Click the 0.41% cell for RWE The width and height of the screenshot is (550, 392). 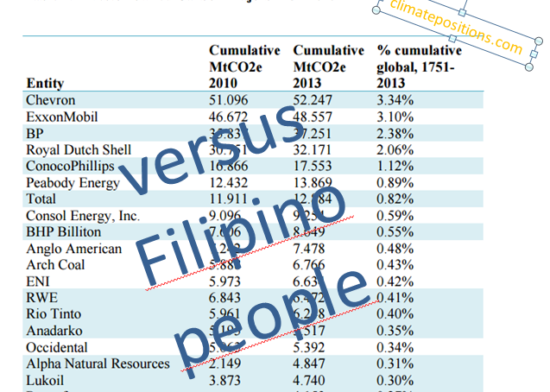(395, 298)
